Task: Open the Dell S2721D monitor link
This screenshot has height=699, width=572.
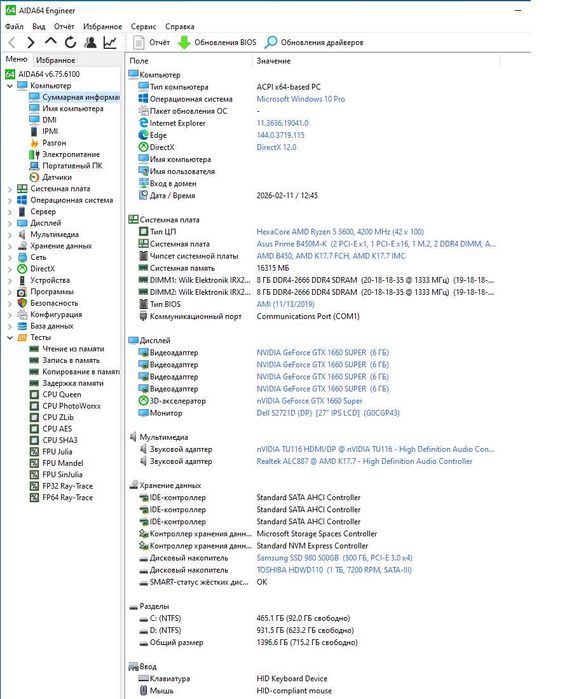Action: (328, 413)
